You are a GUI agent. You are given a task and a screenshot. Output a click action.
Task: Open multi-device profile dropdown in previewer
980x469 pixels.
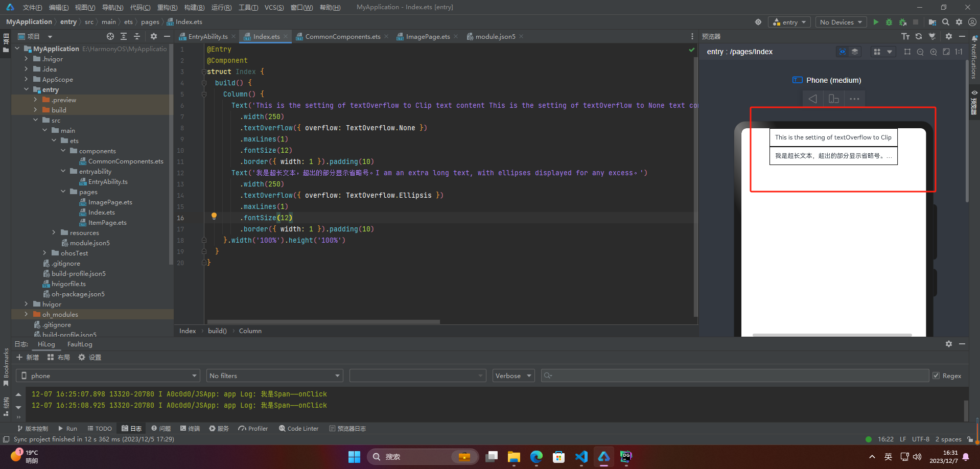(x=883, y=52)
